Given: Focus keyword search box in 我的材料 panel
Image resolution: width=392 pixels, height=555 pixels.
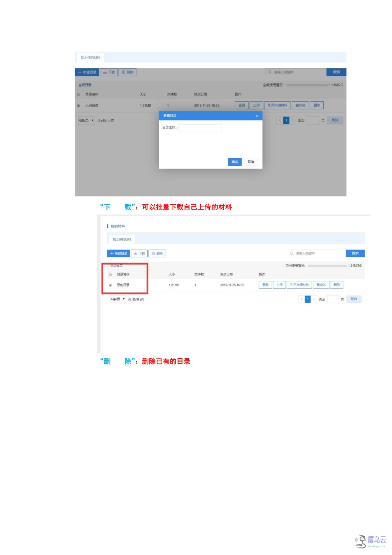Looking at the screenshot, I should (317, 254).
